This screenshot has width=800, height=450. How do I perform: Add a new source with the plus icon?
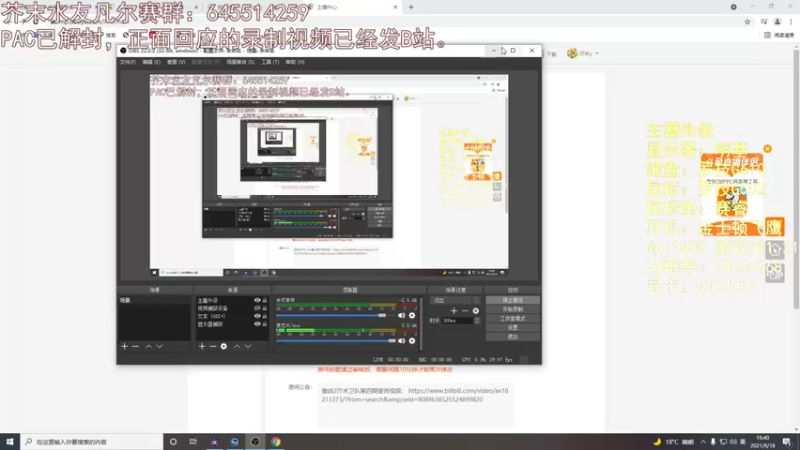pyautogui.click(x=202, y=346)
